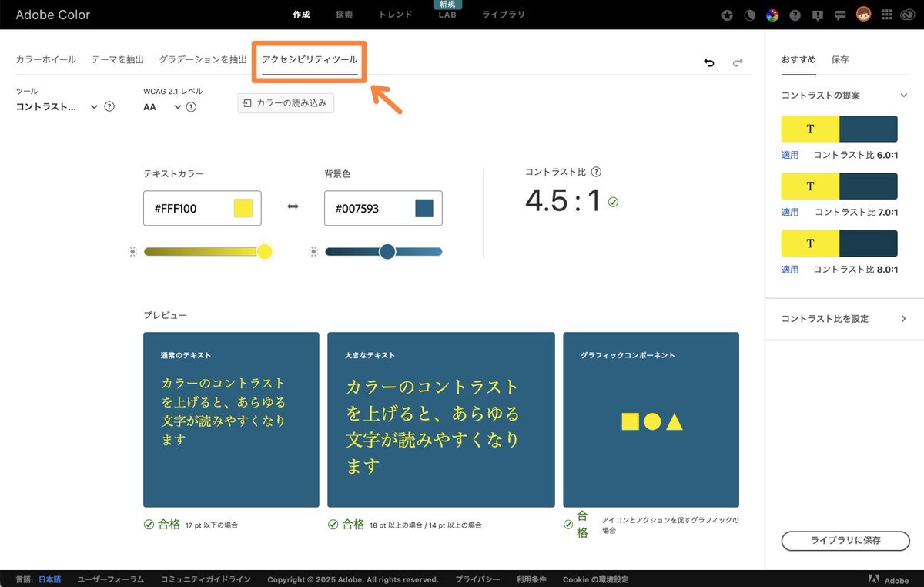Open the プライバシー footer link
The height and width of the screenshot is (587, 924).
pyautogui.click(x=477, y=579)
